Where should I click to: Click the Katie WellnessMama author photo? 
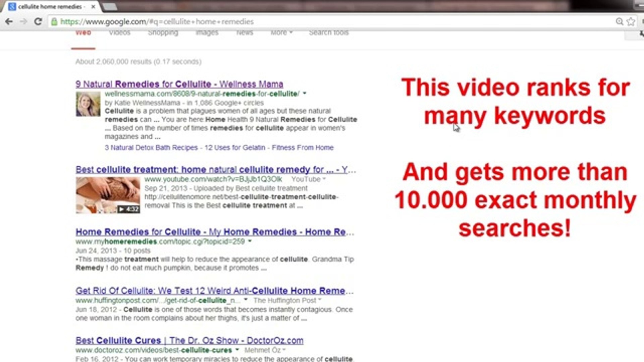click(88, 104)
